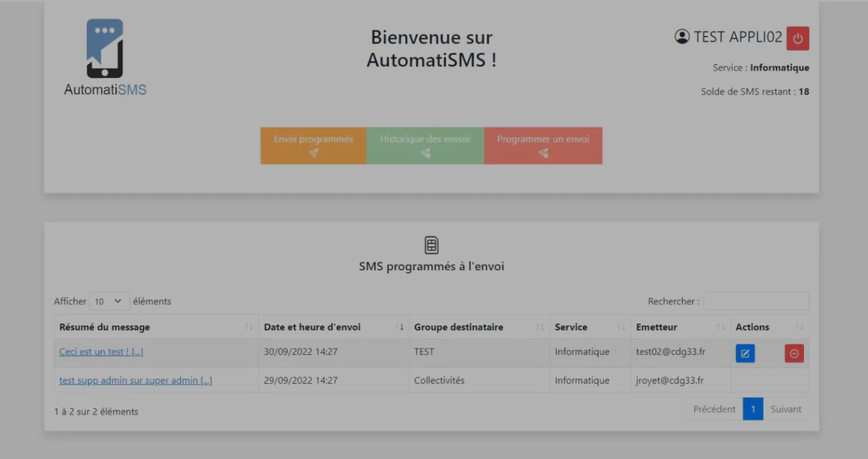Open the 'Ceci est un test ! [...]' link

click(x=101, y=352)
